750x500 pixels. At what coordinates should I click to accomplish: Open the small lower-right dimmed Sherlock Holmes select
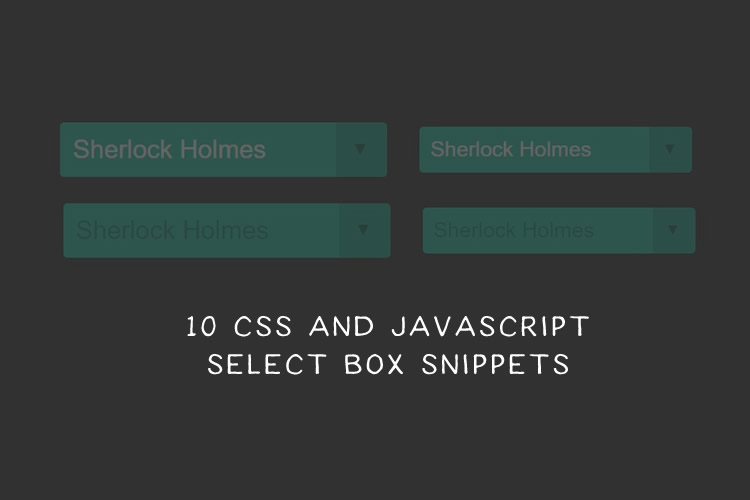coord(559,231)
